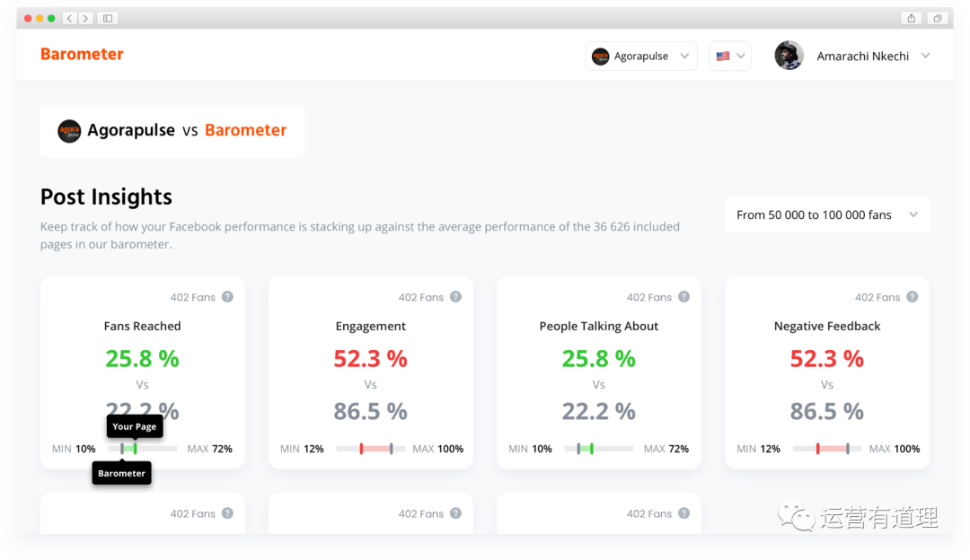Click the browser back arrow

[69, 18]
